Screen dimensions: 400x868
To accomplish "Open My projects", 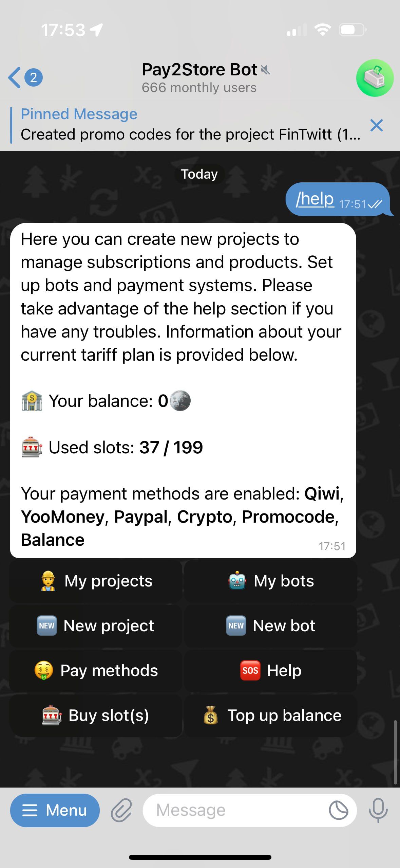I will 96,581.
